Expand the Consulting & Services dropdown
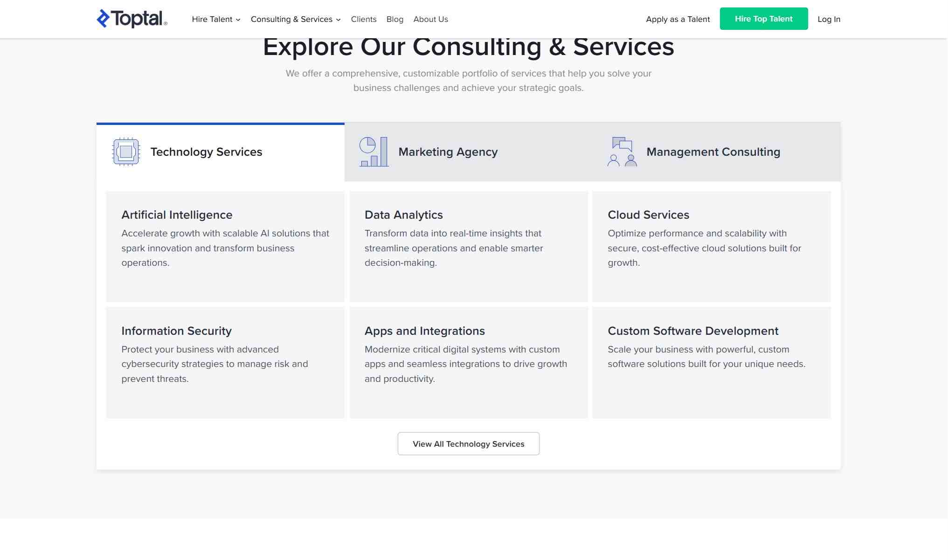The width and height of the screenshot is (948, 560). pos(296,19)
